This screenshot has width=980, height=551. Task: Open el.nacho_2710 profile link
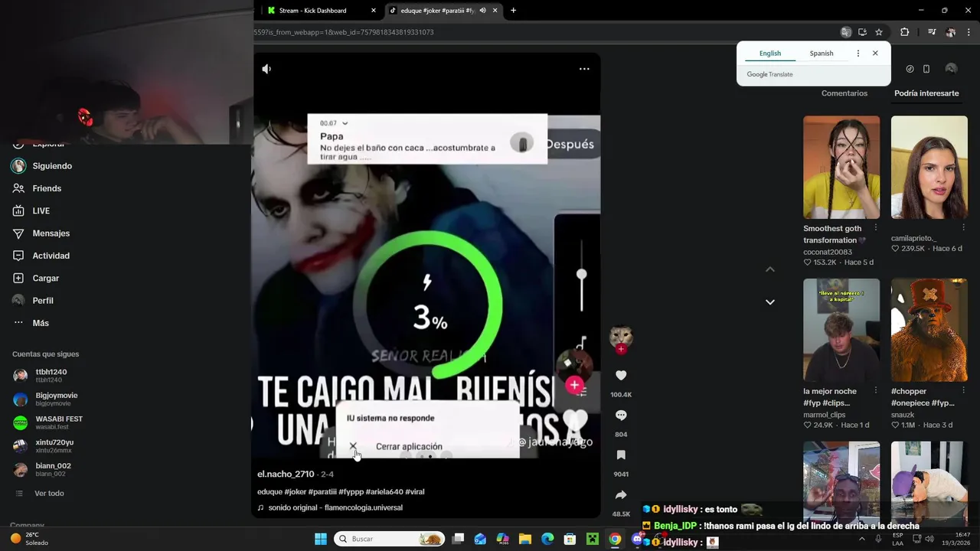pos(286,474)
